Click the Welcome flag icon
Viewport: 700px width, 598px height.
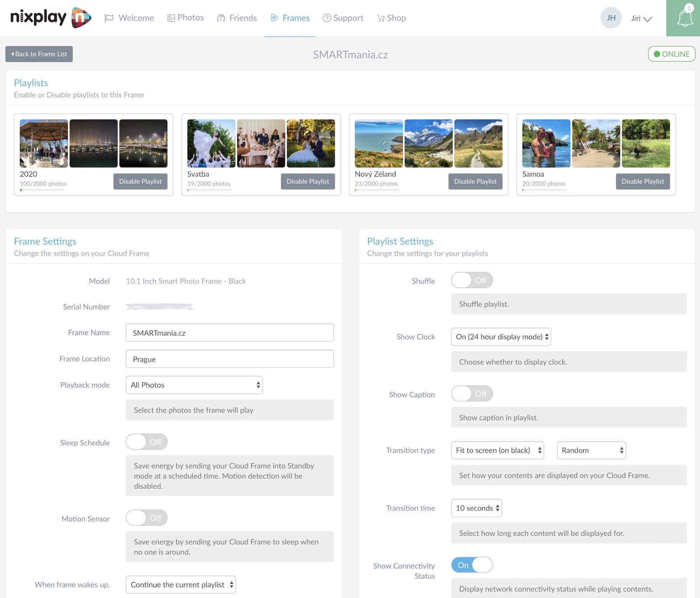click(109, 18)
